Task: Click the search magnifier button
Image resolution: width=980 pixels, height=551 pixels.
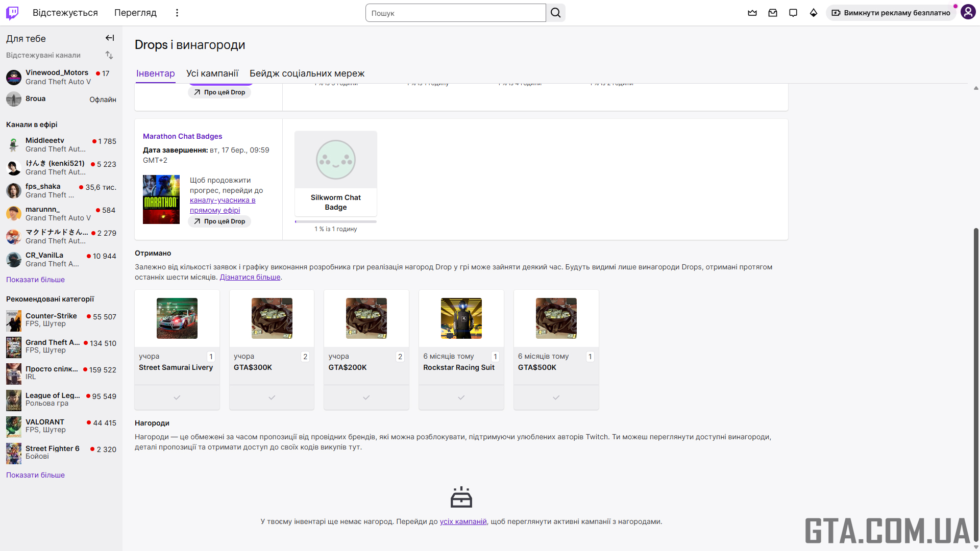Action: point(556,13)
